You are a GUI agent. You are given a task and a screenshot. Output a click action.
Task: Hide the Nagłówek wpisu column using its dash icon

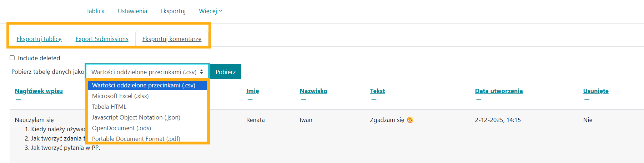coord(19,100)
